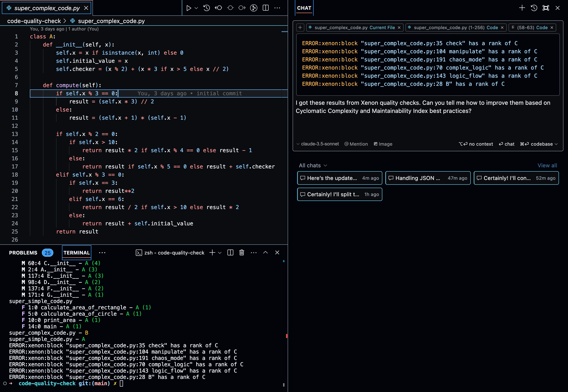Toggle the panel maximize chevron

[265, 252]
